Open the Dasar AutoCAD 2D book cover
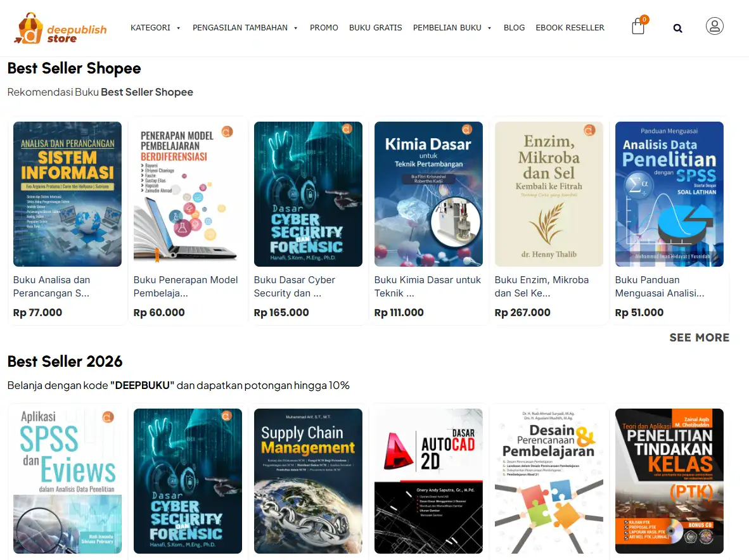This screenshot has width=749, height=560. pyautogui.click(x=428, y=481)
